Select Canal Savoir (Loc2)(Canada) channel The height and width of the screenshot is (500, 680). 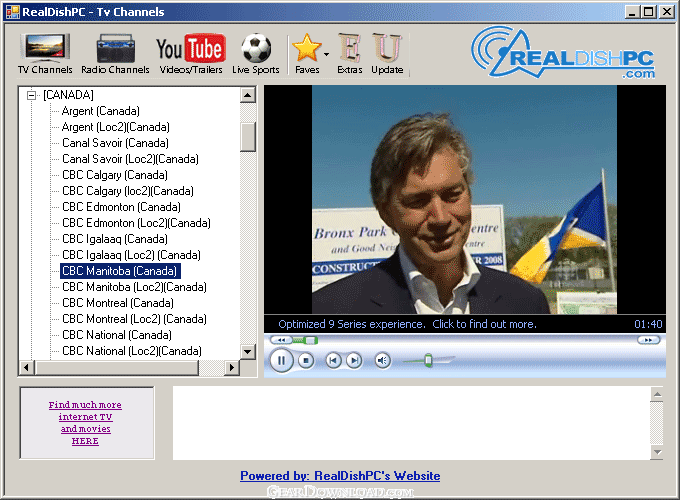coord(130,159)
